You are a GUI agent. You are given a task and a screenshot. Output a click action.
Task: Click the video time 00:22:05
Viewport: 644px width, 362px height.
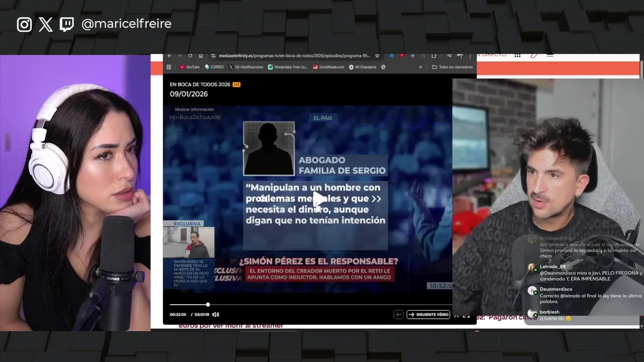coord(178,314)
